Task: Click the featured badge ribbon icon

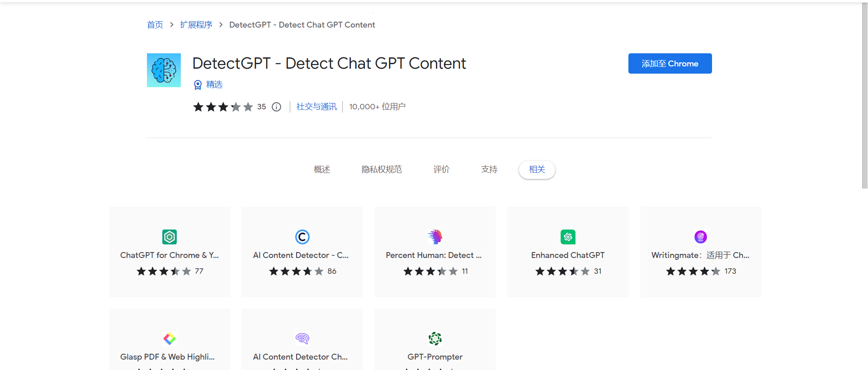Action: coord(198,84)
